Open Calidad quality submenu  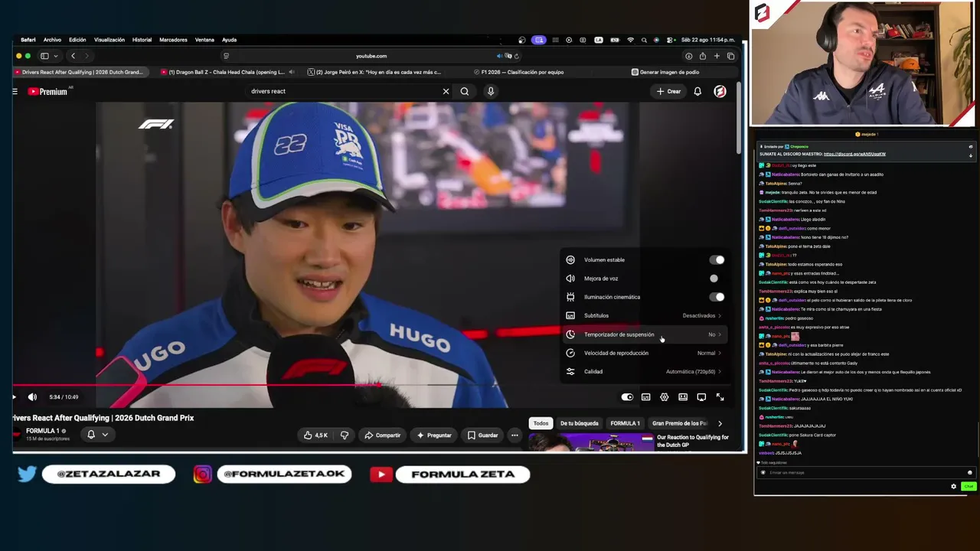643,372
